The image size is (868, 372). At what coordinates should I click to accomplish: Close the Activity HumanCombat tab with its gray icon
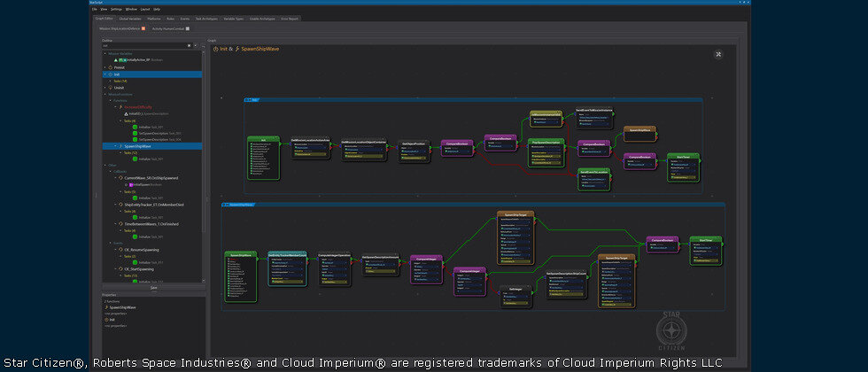click(188, 28)
